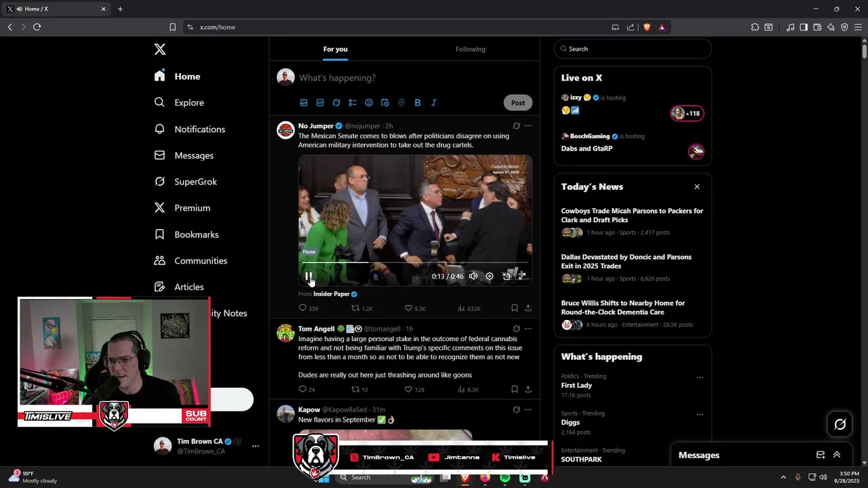The image size is (868, 488).
Task: Open options for First Lady trend
Action: pos(700,378)
